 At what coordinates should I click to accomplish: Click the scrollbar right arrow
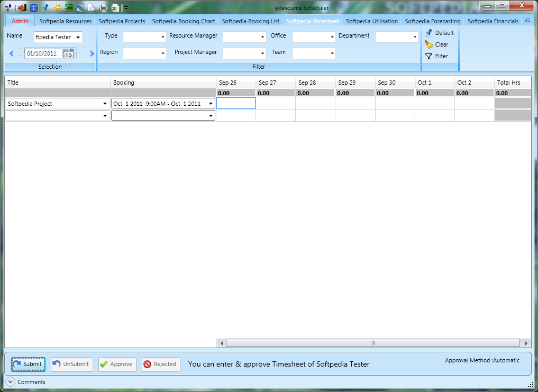[x=526, y=343]
